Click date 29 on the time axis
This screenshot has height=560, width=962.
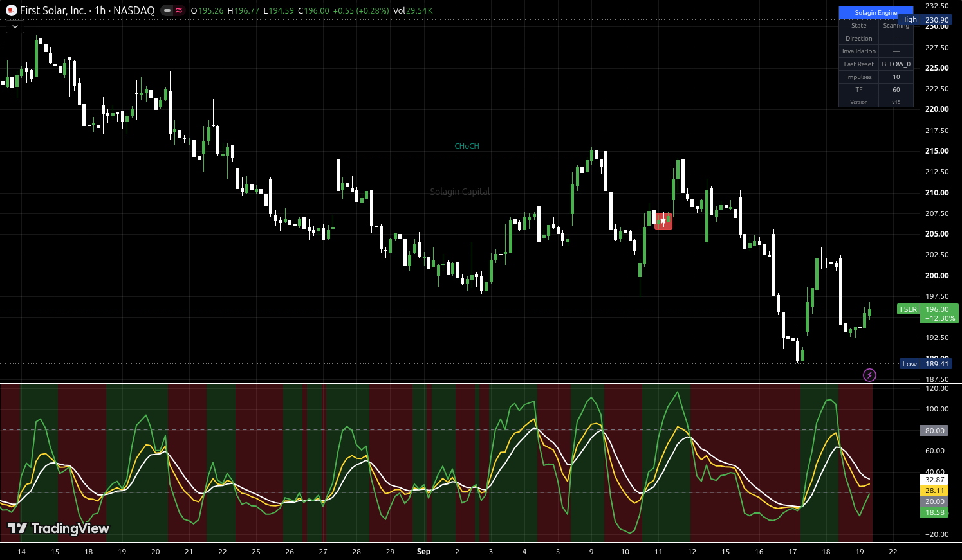(390, 552)
